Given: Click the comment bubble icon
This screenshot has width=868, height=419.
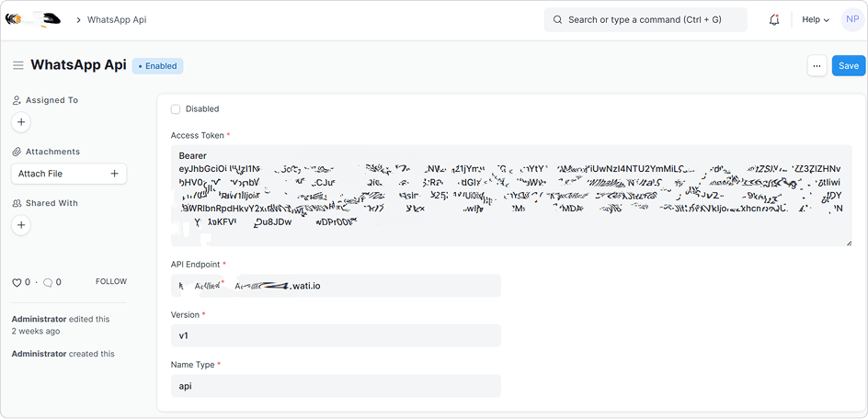Looking at the screenshot, I should pyautogui.click(x=47, y=282).
